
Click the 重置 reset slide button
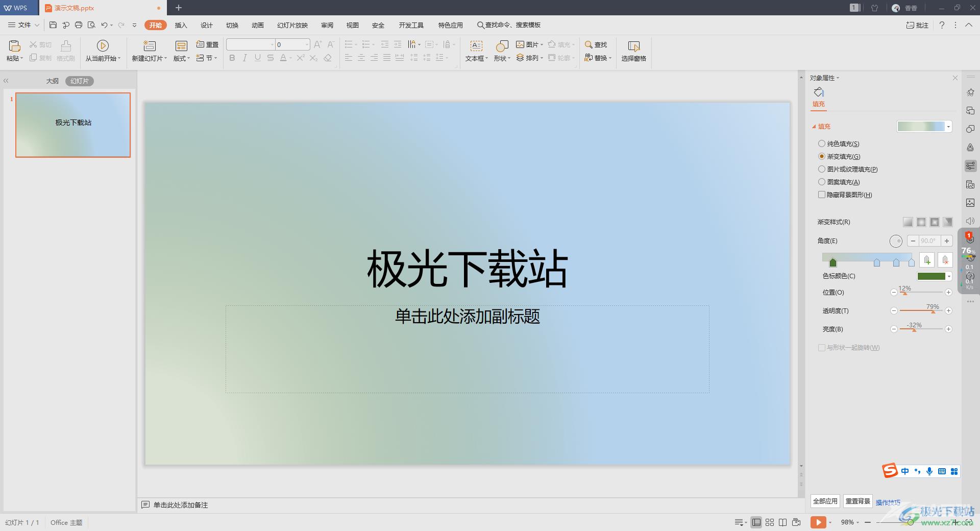[x=207, y=44]
